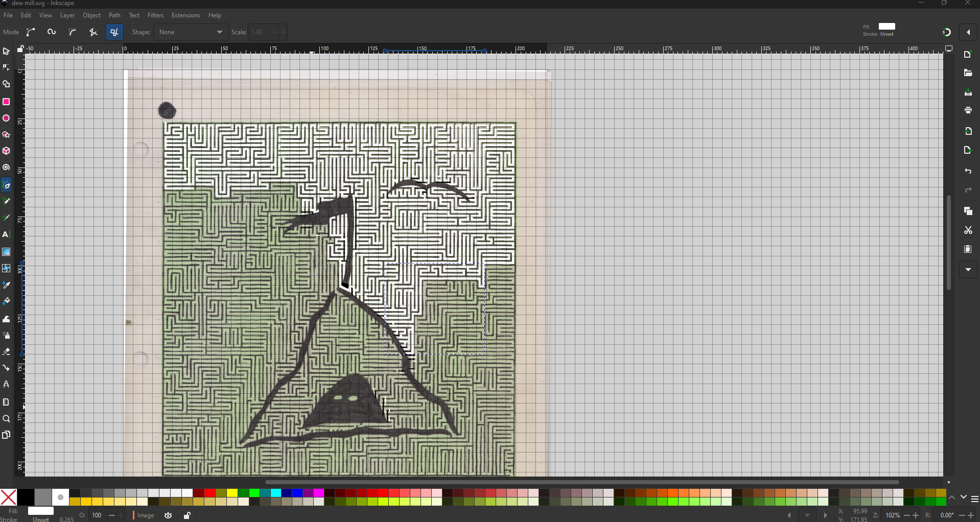Select the Node editing tool
The height and width of the screenshot is (522, 980).
coord(6,68)
